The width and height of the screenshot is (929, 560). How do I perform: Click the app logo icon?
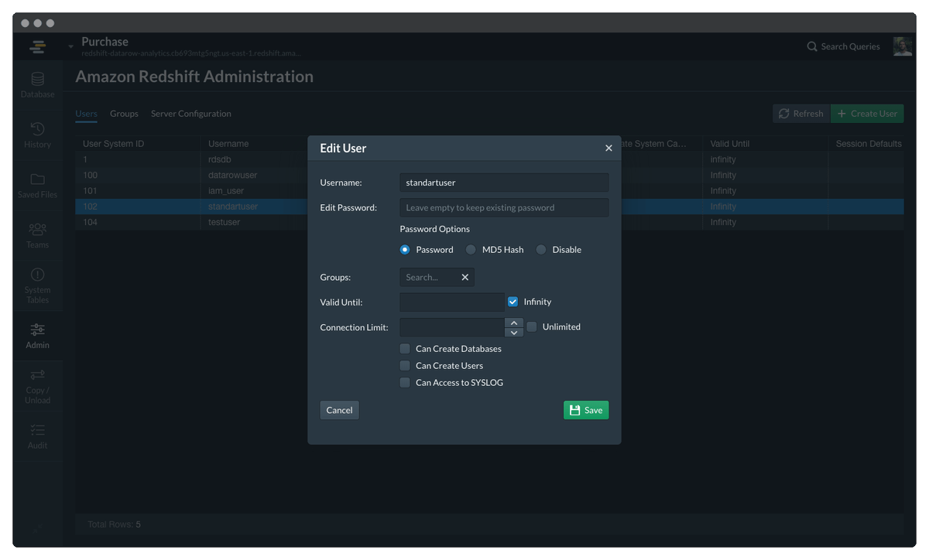[x=37, y=46]
